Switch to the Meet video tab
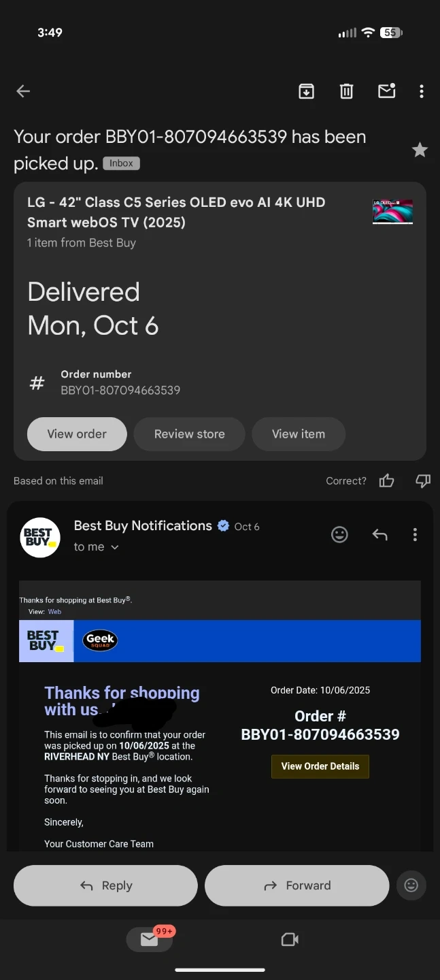Screen dimensions: 440x980 [290, 940]
